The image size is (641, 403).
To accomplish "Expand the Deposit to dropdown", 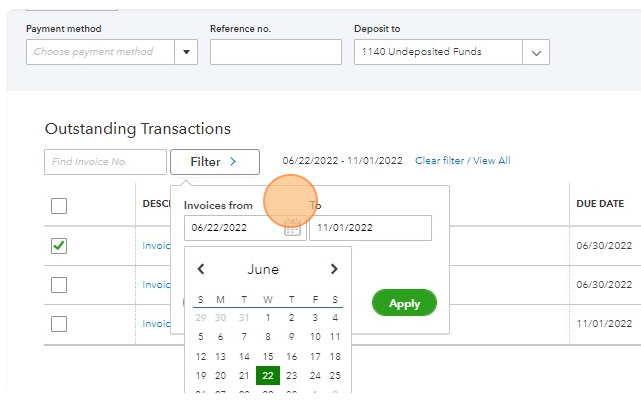I will pos(536,52).
